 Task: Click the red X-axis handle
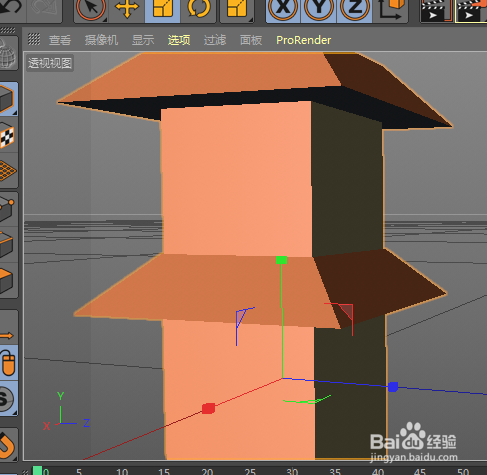pos(208,408)
